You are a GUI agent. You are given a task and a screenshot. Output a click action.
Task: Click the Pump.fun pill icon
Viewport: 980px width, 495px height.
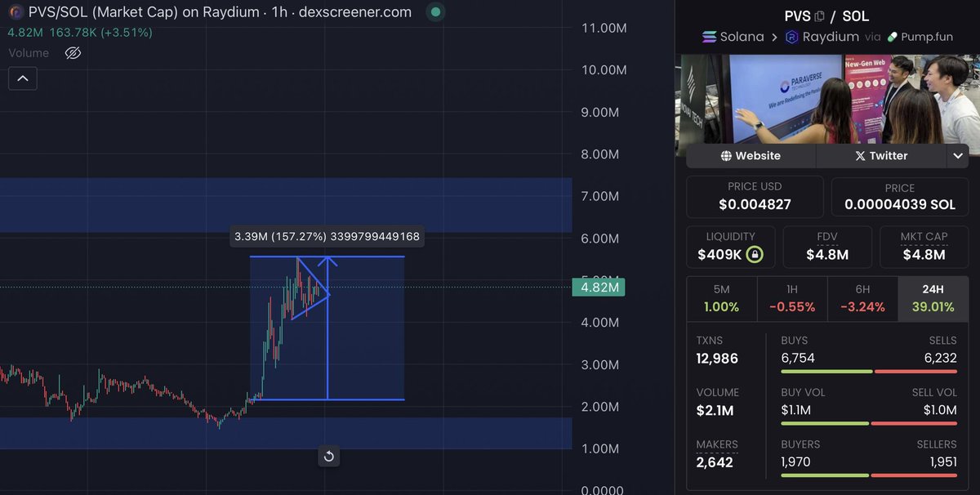[893, 37]
